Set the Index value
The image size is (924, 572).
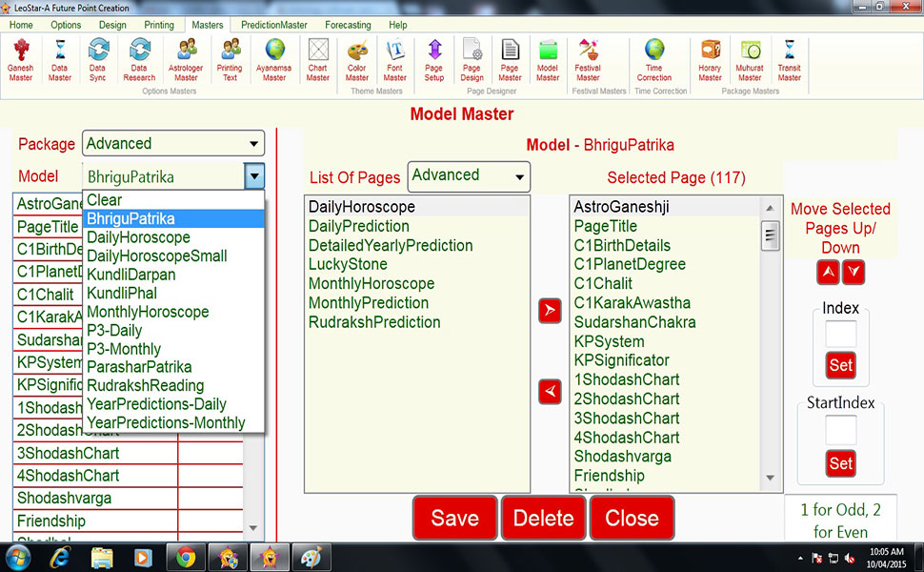pyautogui.click(x=841, y=365)
